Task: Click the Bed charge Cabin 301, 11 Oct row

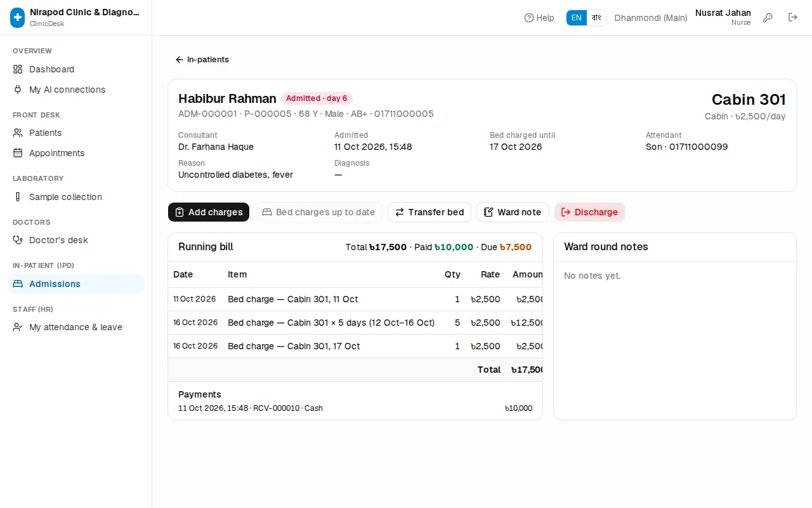Action: pyautogui.click(x=355, y=299)
